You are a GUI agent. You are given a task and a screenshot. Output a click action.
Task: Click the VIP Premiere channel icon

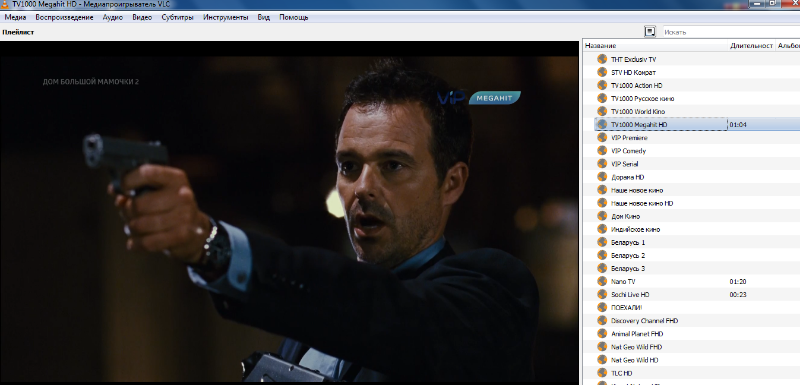[x=602, y=138]
